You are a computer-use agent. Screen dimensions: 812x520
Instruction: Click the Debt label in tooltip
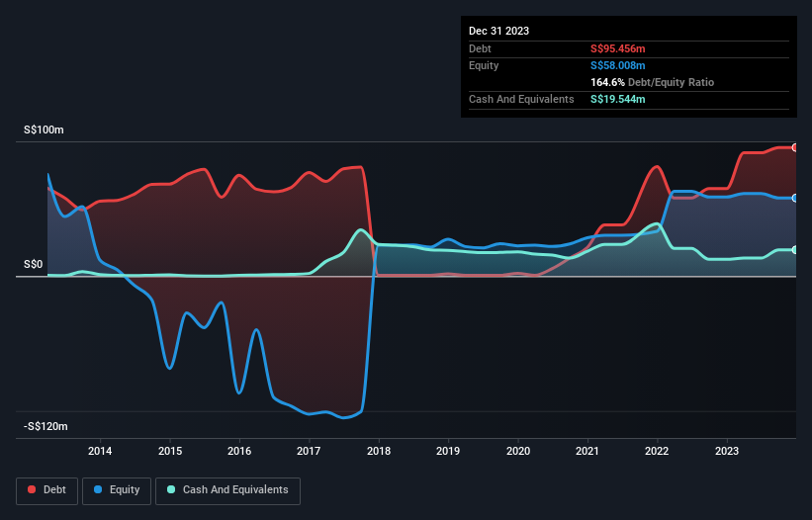480,48
